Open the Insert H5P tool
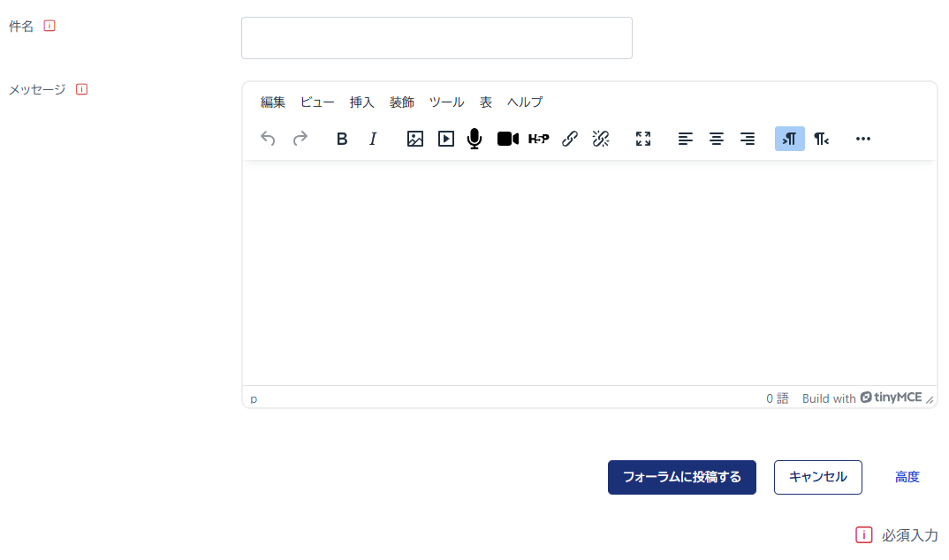Image resolution: width=949 pixels, height=560 pixels. [x=538, y=139]
